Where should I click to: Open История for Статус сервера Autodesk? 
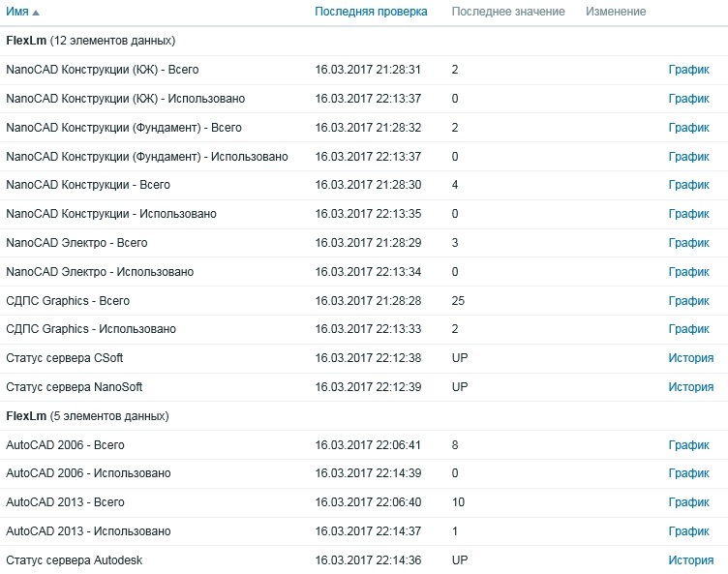pyautogui.click(x=690, y=560)
